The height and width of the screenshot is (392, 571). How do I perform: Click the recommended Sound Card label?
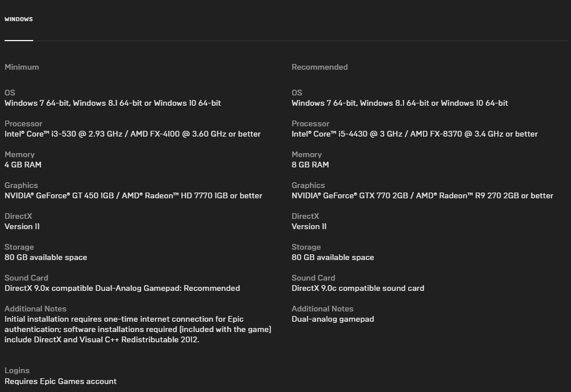pyautogui.click(x=313, y=278)
